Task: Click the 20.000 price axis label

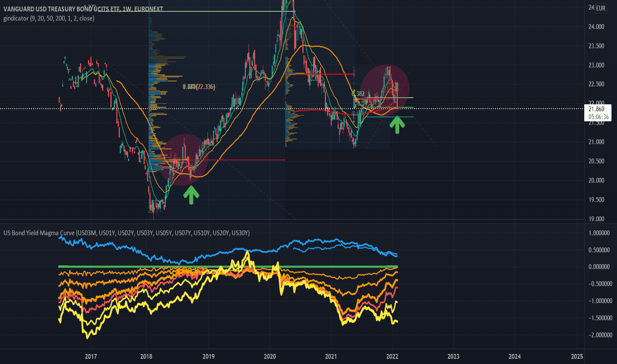Action: 596,181
